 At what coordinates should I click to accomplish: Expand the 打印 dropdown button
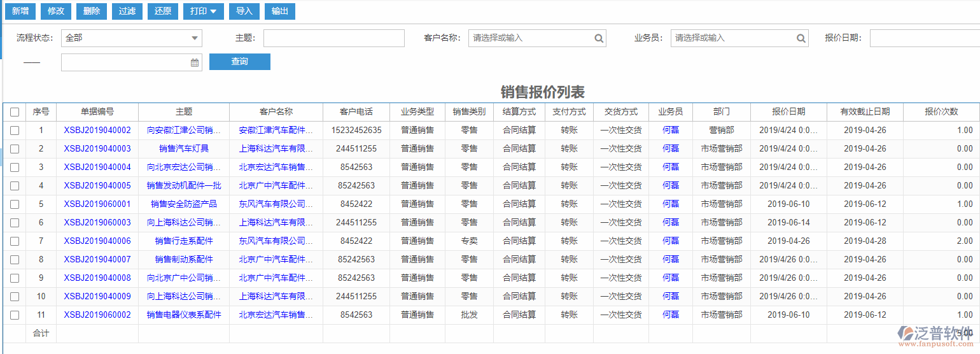click(x=203, y=11)
